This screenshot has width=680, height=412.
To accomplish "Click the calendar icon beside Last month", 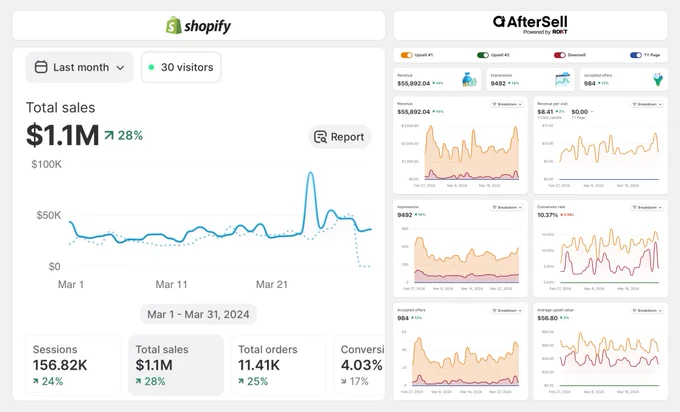I will click(41, 67).
